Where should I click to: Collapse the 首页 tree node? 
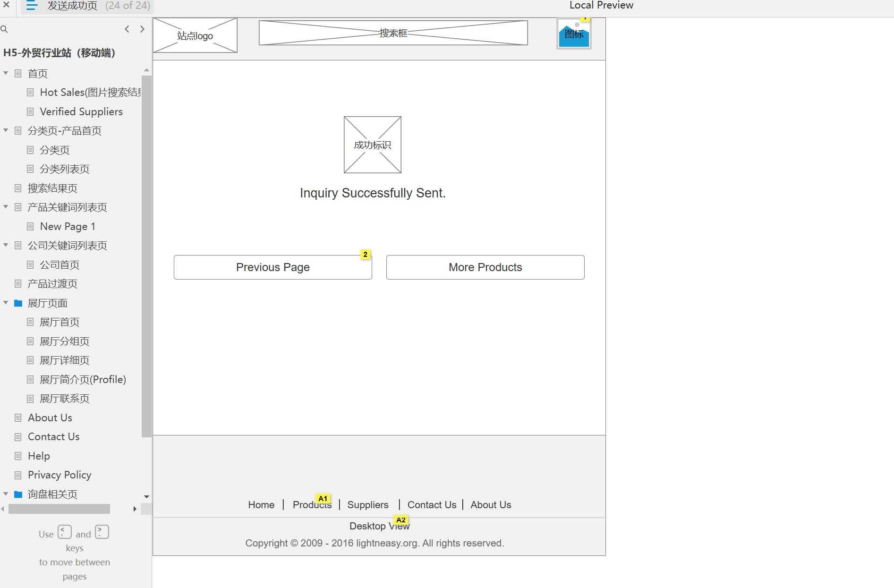(6, 73)
